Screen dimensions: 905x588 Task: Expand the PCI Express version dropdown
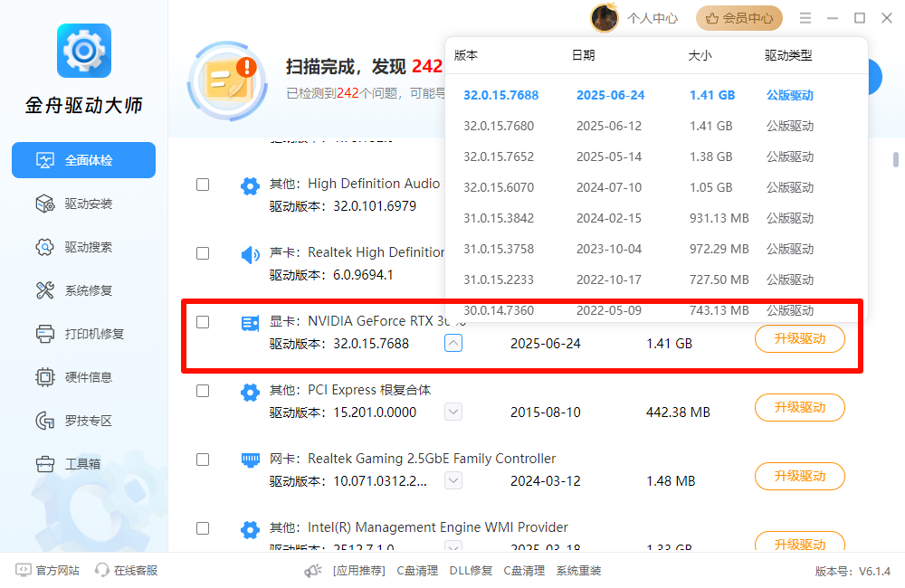[x=453, y=412]
